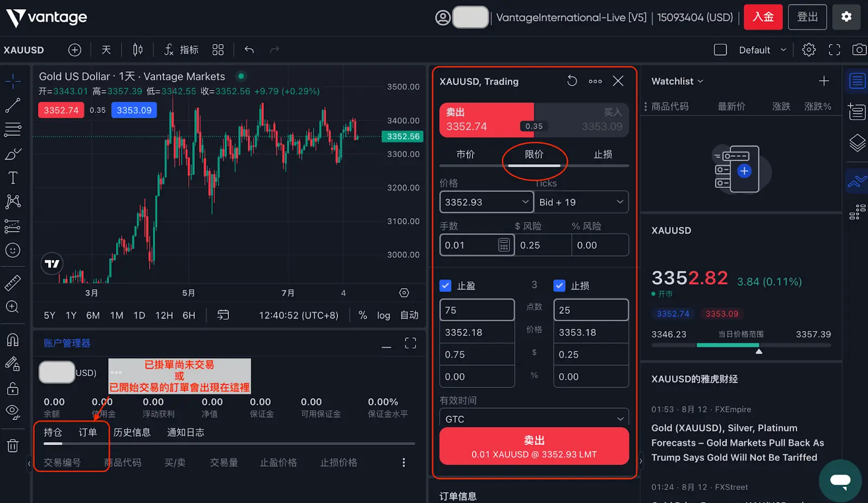
Task: Add symbol using Watchlist plus icon
Action: click(824, 81)
